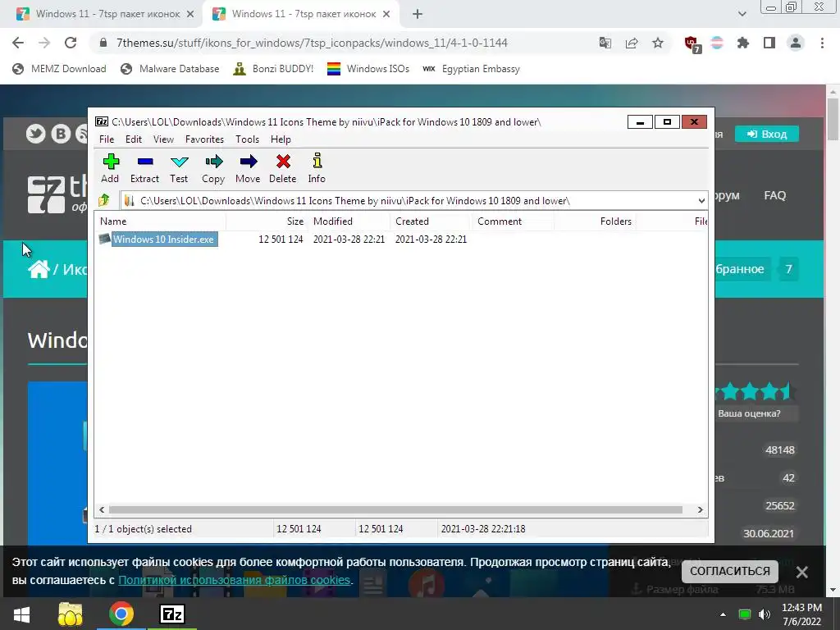Click the VK icon on the website
Image resolution: width=840 pixels, height=630 pixels.
point(61,134)
